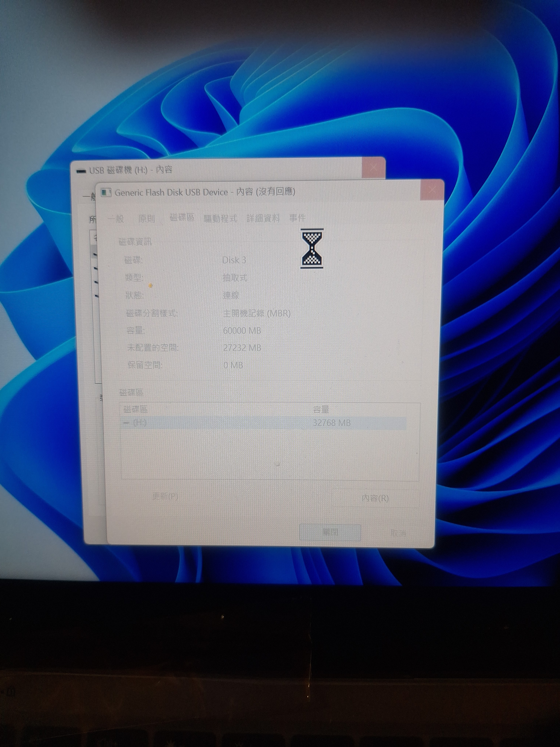Click the 磁碟分割樣式 label
This screenshot has width=560, height=747.
pyautogui.click(x=152, y=313)
